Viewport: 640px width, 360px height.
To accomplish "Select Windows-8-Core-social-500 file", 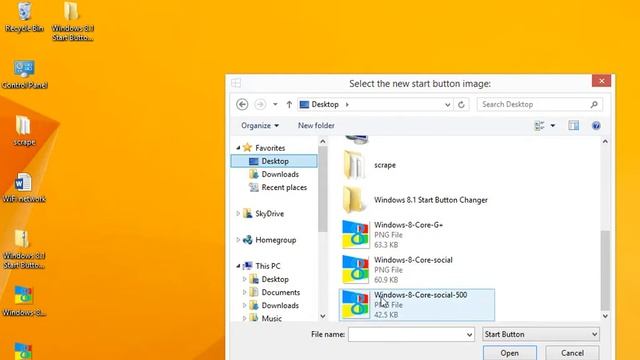I will tap(417, 304).
